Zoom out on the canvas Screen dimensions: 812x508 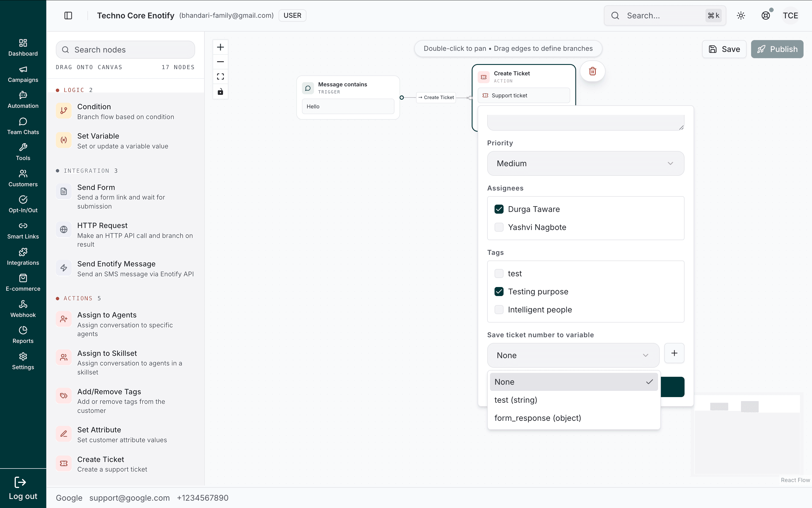click(220, 62)
